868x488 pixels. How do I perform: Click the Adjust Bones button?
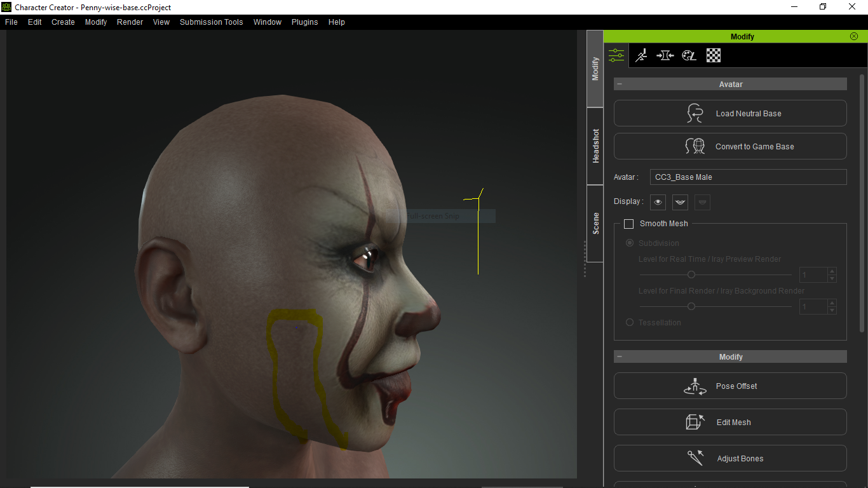pos(730,458)
